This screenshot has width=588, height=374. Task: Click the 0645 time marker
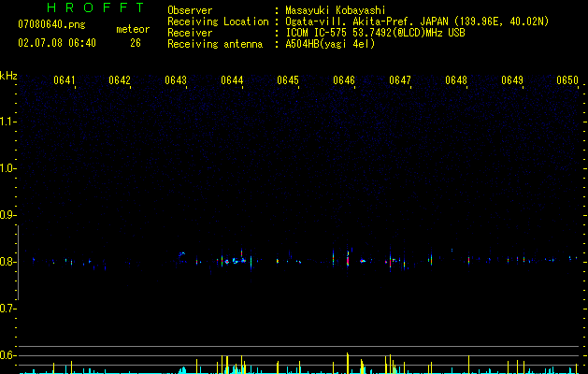pyautogui.click(x=288, y=80)
